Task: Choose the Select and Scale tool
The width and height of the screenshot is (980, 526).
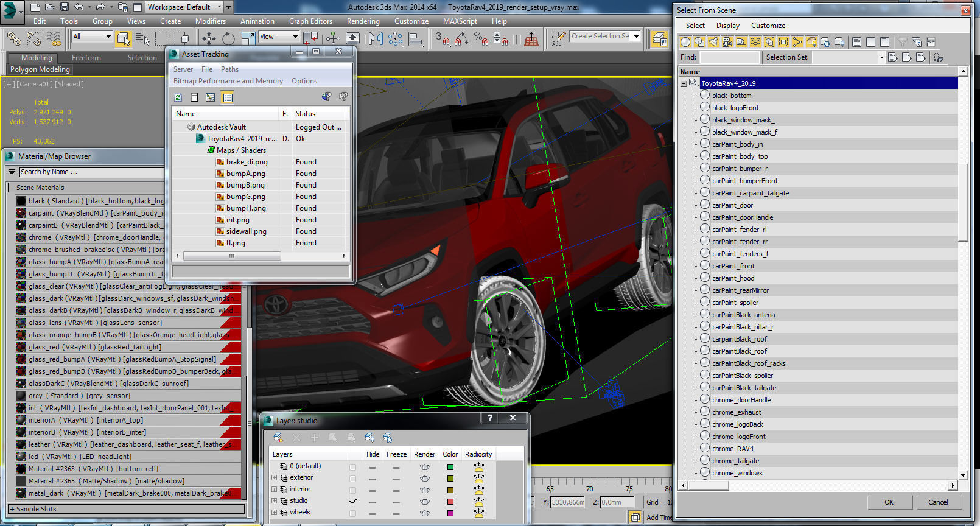Action: (x=248, y=38)
